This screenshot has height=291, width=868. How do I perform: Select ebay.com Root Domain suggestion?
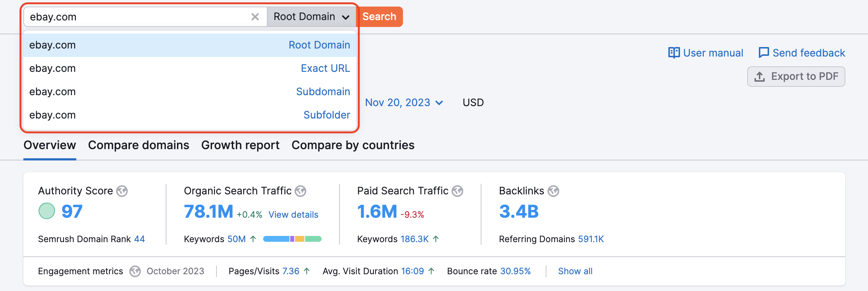pyautogui.click(x=190, y=45)
